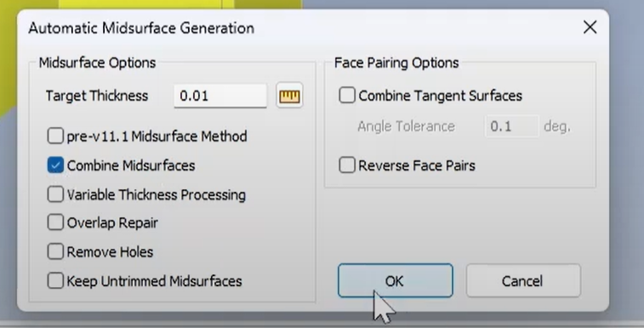The height and width of the screenshot is (328, 644).
Task: Click the deg. unit label
Action: (x=557, y=127)
